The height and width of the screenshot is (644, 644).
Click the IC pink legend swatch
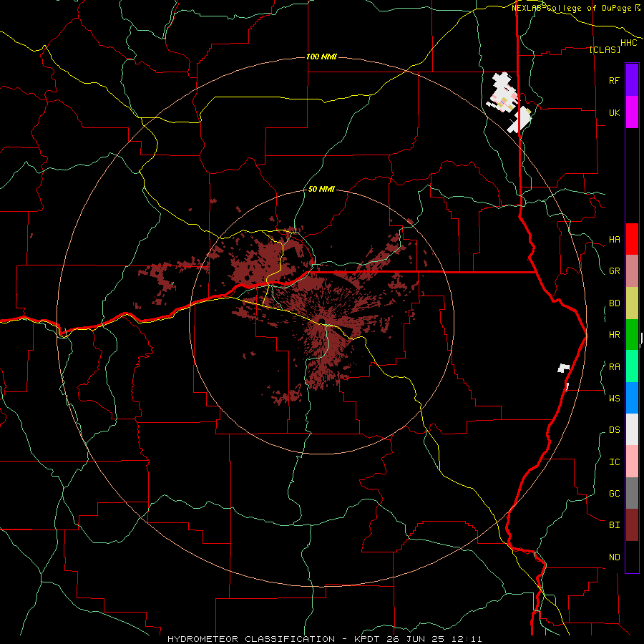(632, 462)
